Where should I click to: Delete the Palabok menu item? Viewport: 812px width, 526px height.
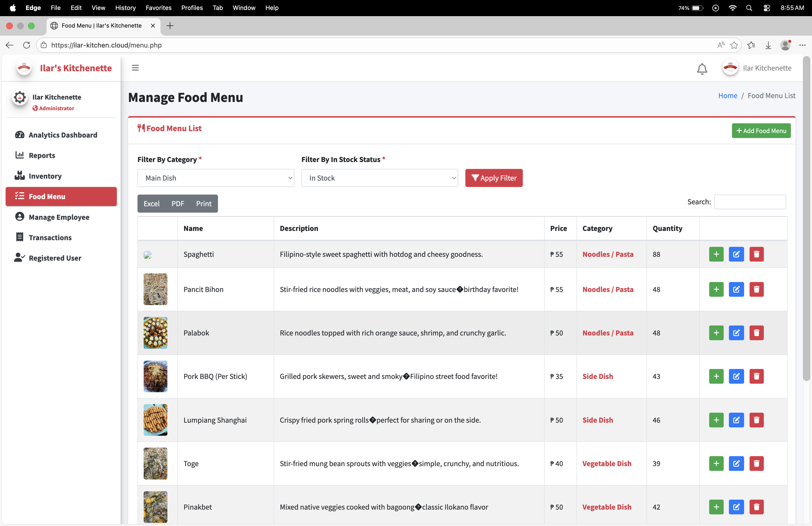(756, 333)
